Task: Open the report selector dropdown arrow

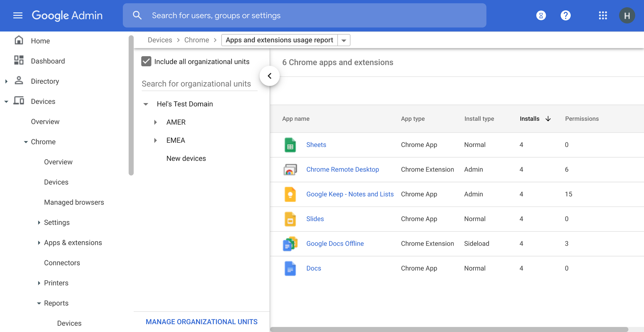Action: [344, 40]
